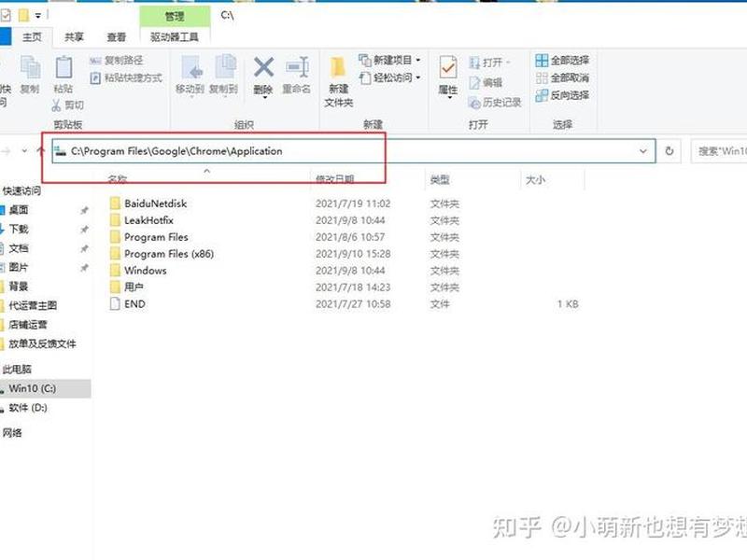Click Copy path in clipboard group
The width and height of the screenshot is (747, 560).
pyautogui.click(x=116, y=61)
